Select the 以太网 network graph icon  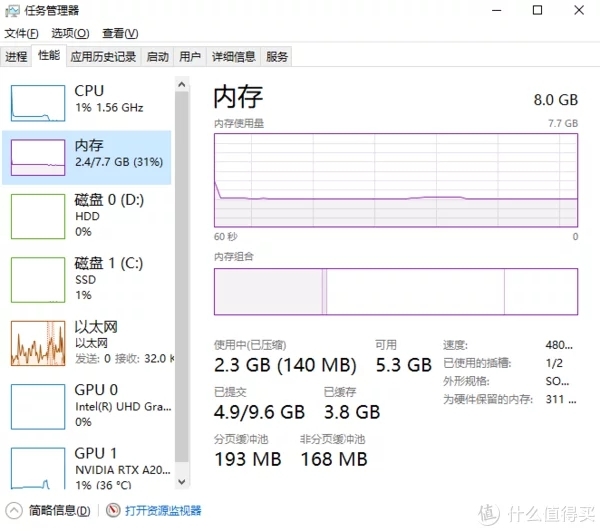(x=38, y=343)
